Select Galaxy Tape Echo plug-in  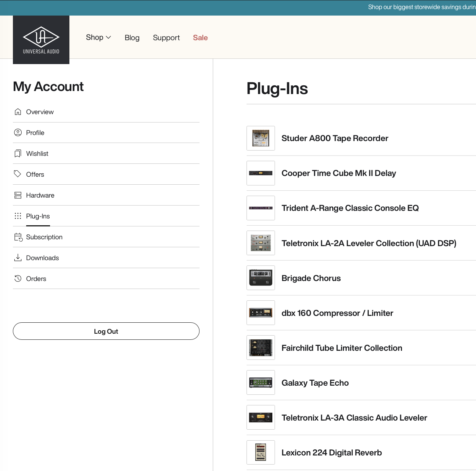(315, 383)
